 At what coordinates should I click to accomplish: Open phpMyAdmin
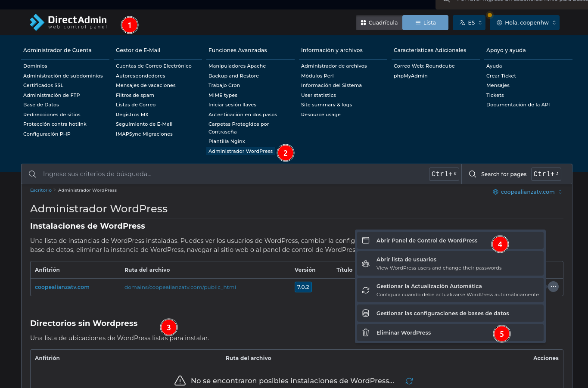coord(411,76)
